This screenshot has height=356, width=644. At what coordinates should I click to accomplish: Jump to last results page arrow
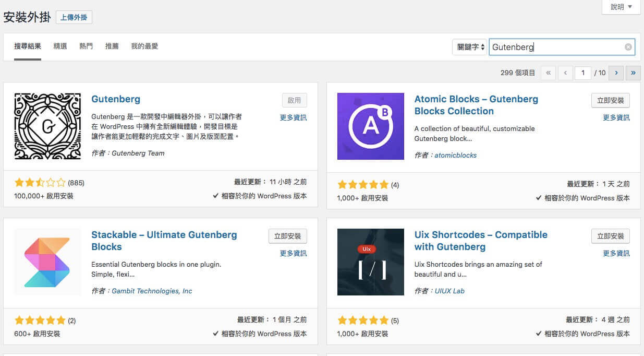click(x=634, y=73)
